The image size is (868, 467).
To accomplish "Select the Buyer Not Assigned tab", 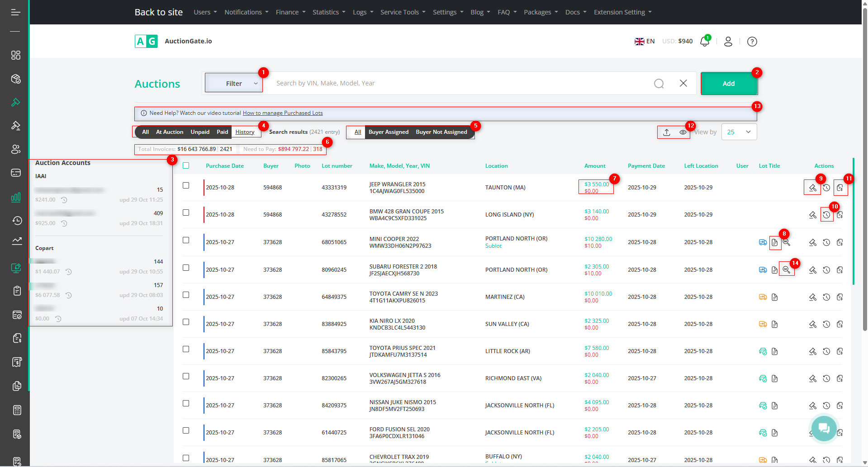I will (x=441, y=132).
